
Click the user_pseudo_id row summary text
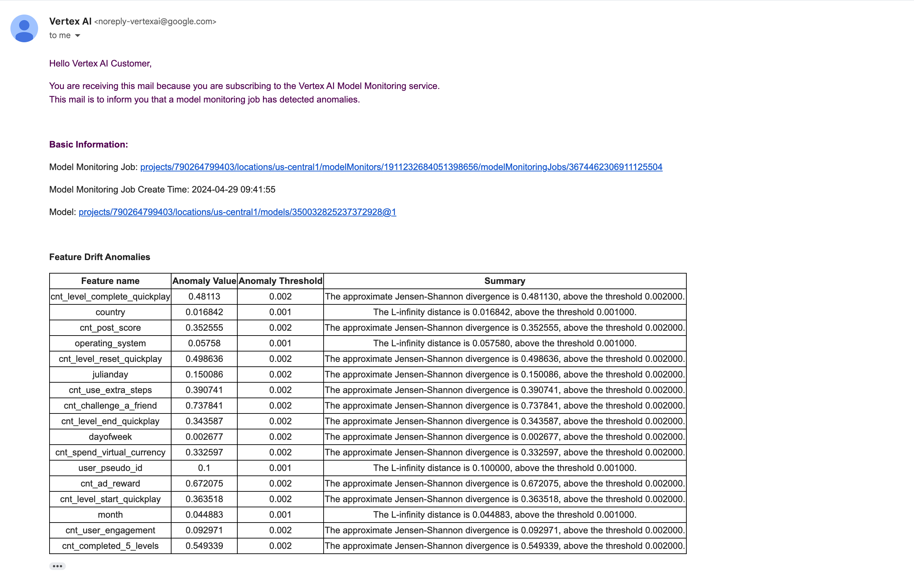(x=504, y=468)
